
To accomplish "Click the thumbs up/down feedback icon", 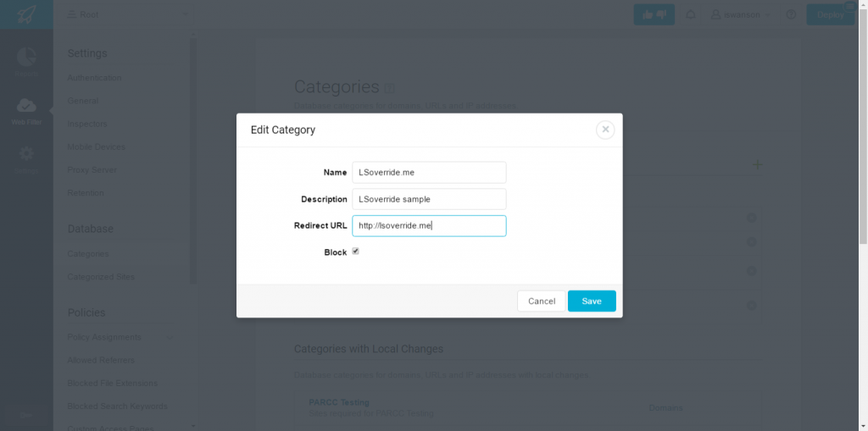I will pos(654,15).
